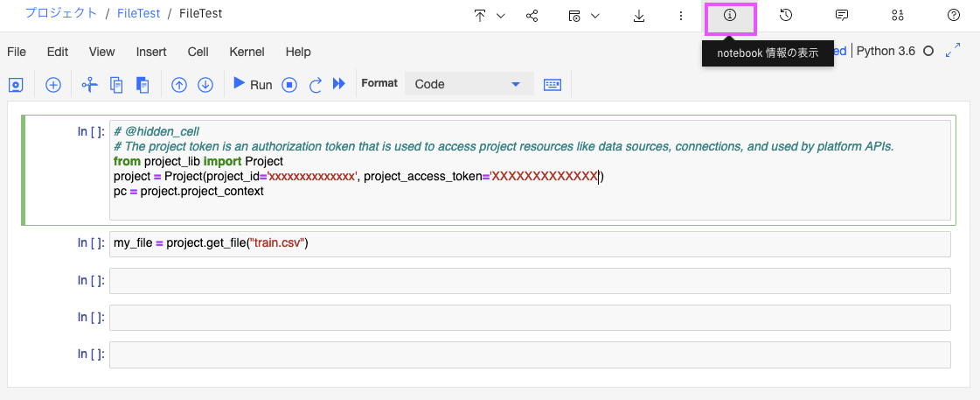Open the File menu

tap(17, 52)
